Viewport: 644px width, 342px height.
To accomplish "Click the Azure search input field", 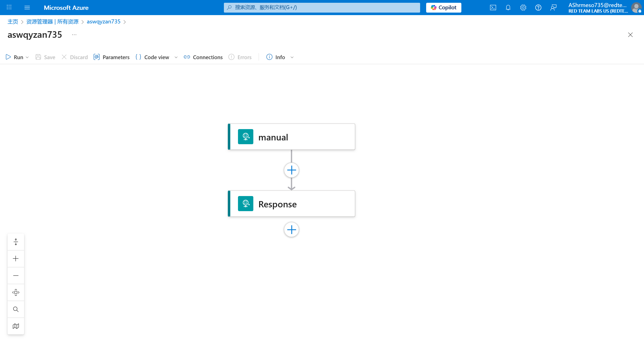I will tap(322, 8).
